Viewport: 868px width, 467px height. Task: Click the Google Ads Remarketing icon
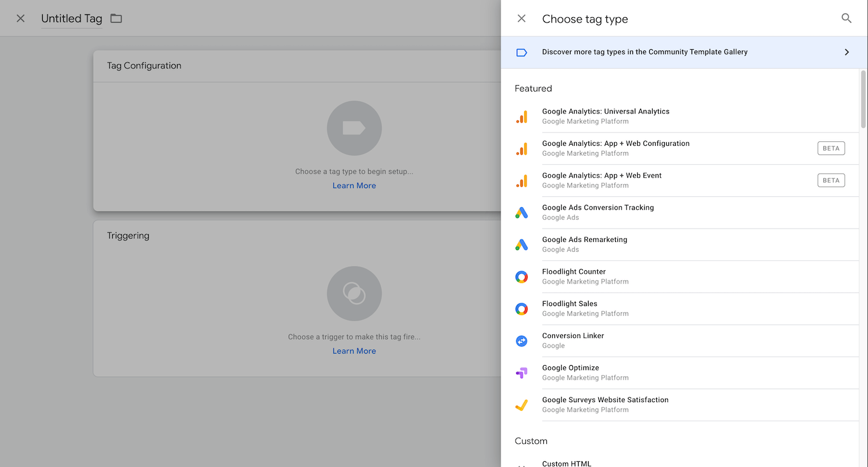521,245
